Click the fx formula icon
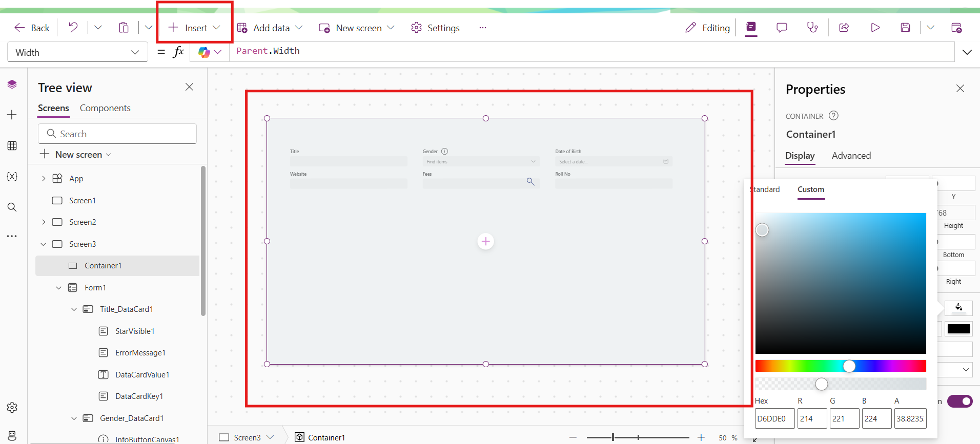Image resolution: width=980 pixels, height=444 pixels. (x=178, y=52)
